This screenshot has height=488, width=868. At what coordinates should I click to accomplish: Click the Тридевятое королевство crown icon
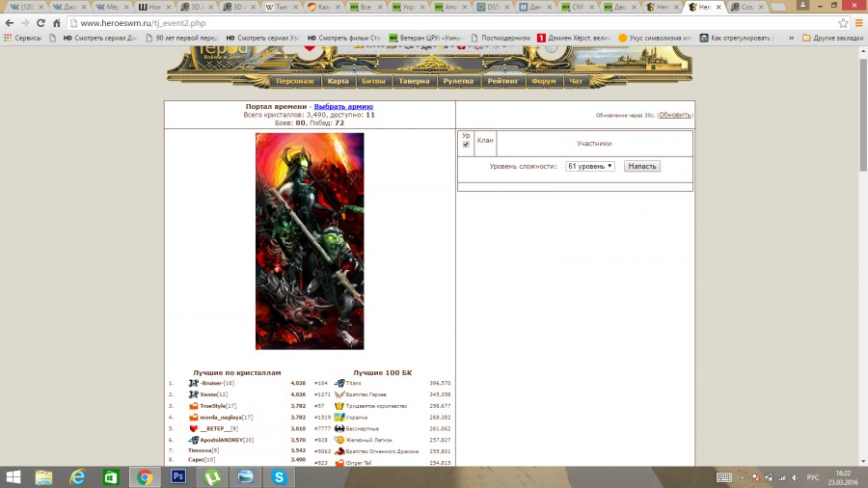[339, 406]
